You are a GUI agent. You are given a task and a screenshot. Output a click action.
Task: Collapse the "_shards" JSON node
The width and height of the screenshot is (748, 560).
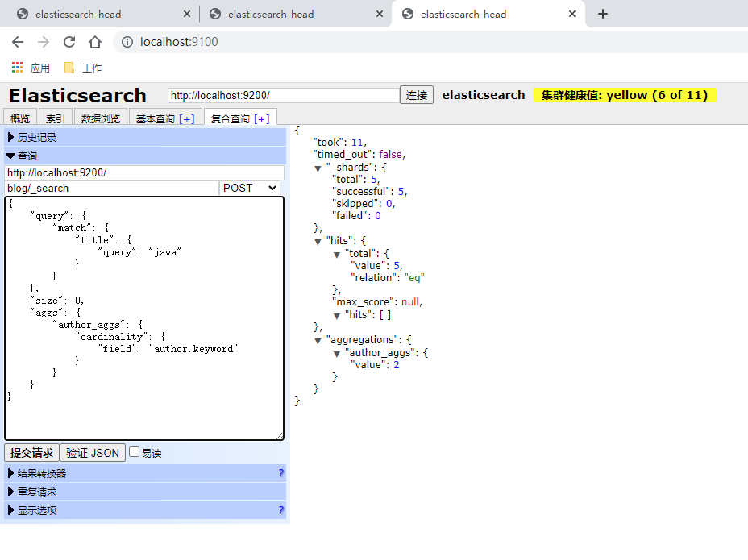318,168
